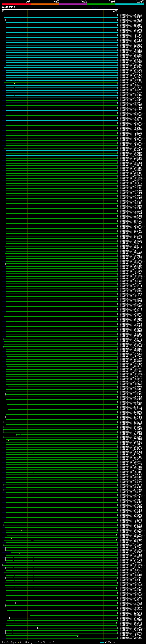Image resolution: width=146 pixels, height=644 pixels.
Task: Select the UniRef100_B6Q271 label
Action: [131, 180]
